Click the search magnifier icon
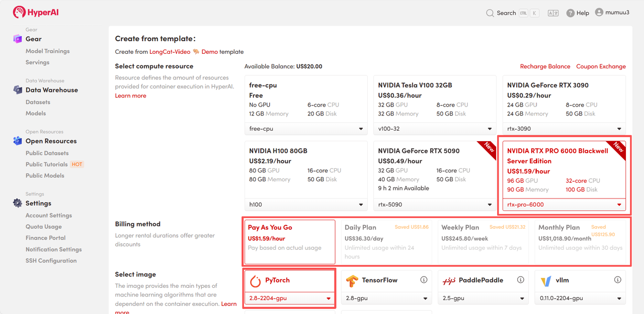This screenshot has width=644, height=314. point(490,13)
